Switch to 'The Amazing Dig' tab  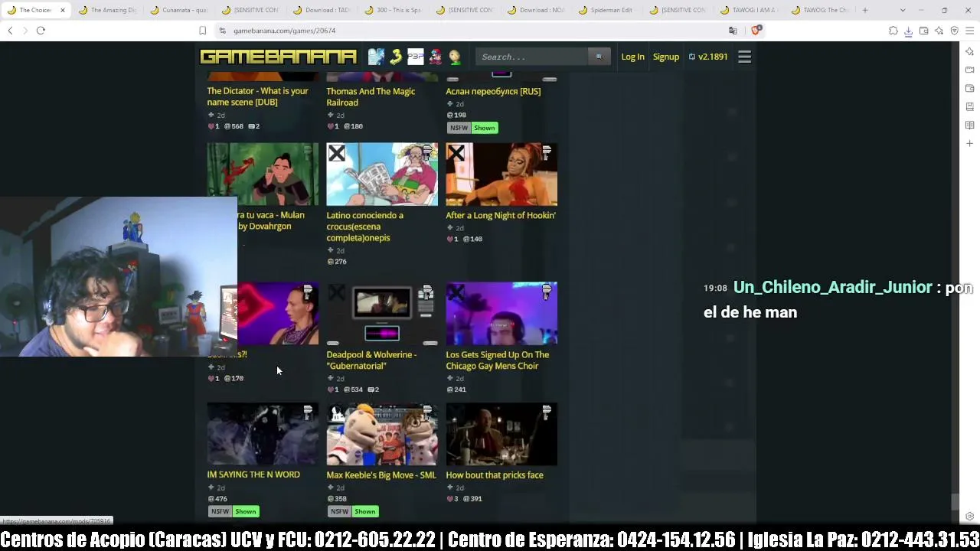(107, 10)
